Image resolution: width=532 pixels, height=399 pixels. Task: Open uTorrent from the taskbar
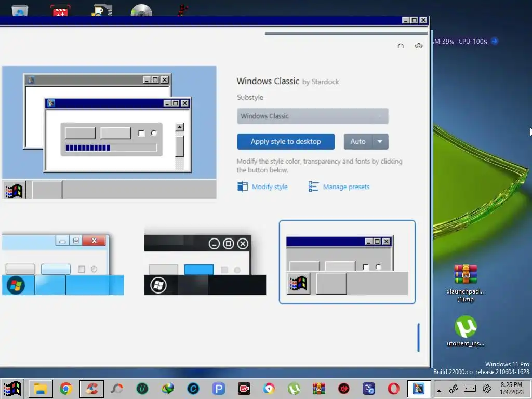[294, 389]
